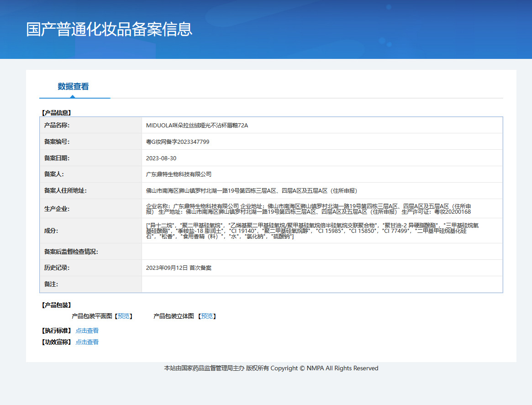Click the 产品名称: row label
The width and height of the screenshot is (532, 405).
pos(57,126)
